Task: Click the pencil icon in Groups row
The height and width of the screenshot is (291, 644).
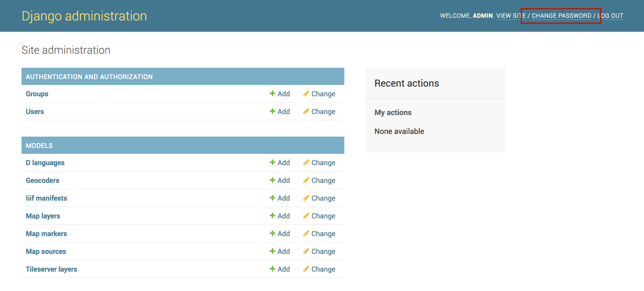Action: pyautogui.click(x=306, y=93)
